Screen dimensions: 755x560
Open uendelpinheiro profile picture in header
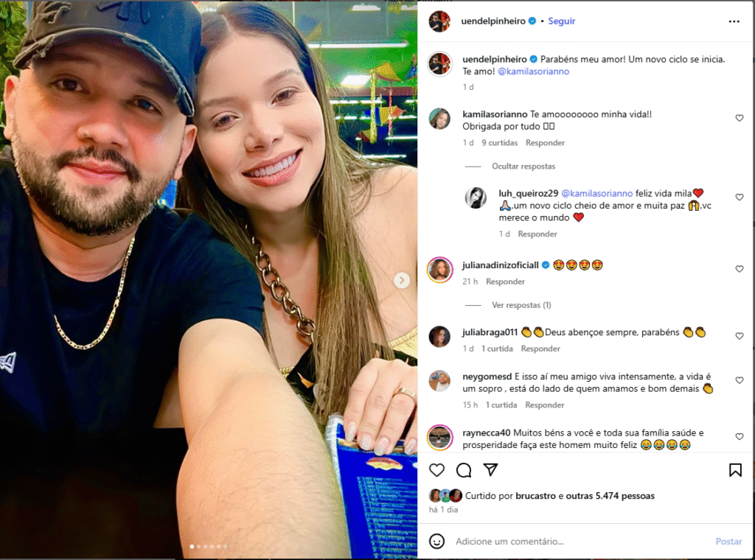439,21
